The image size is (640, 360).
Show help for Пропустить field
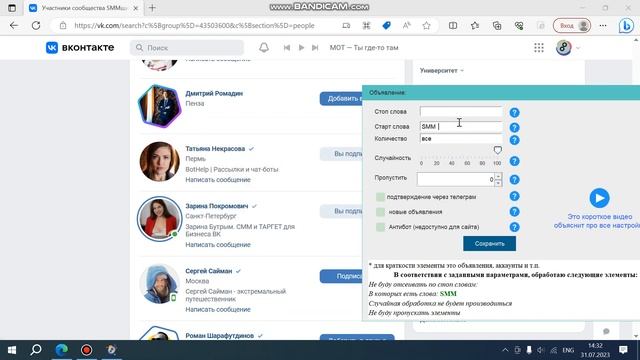(x=514, y=180)
